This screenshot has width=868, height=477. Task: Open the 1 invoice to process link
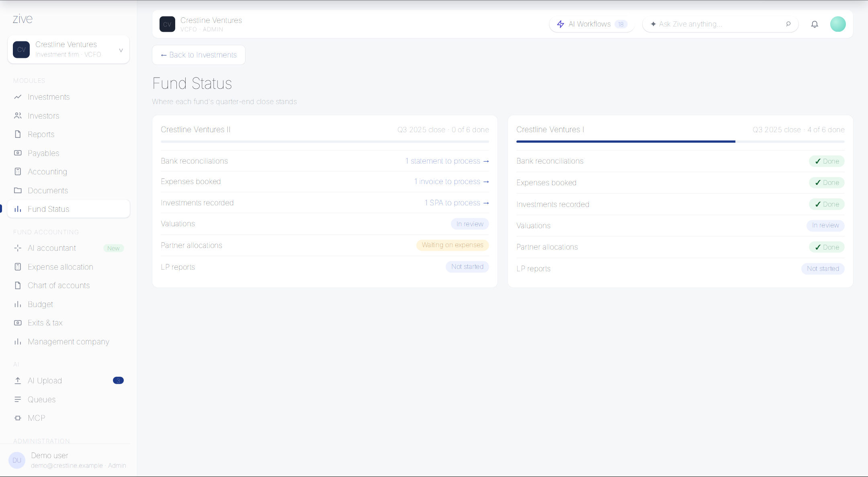[x=451, y=182]
